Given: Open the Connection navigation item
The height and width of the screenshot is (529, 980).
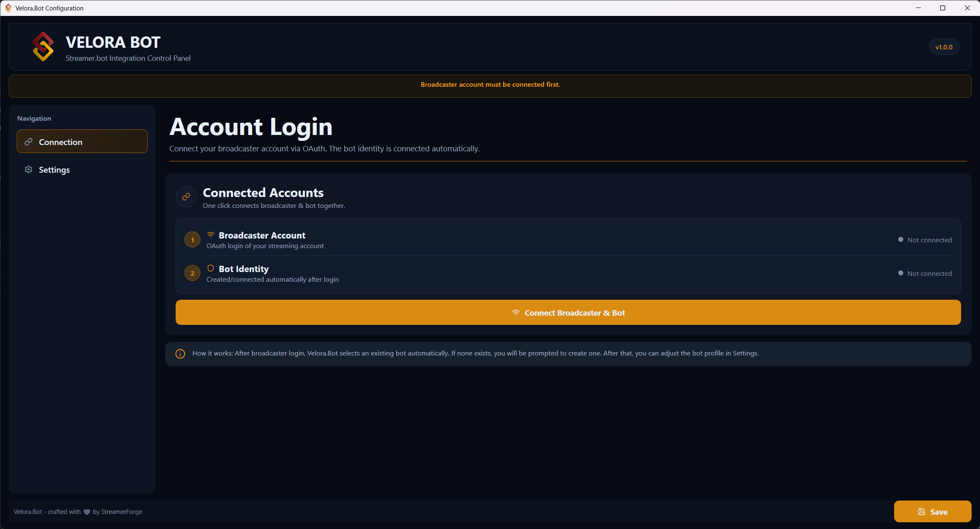Looking at the screenshot, I should coord(82,142).
